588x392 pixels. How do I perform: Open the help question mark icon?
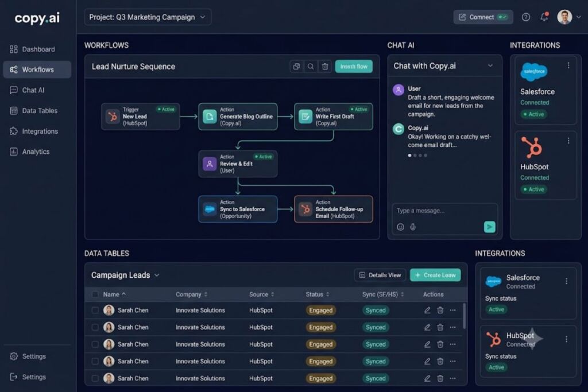[526, 17]
